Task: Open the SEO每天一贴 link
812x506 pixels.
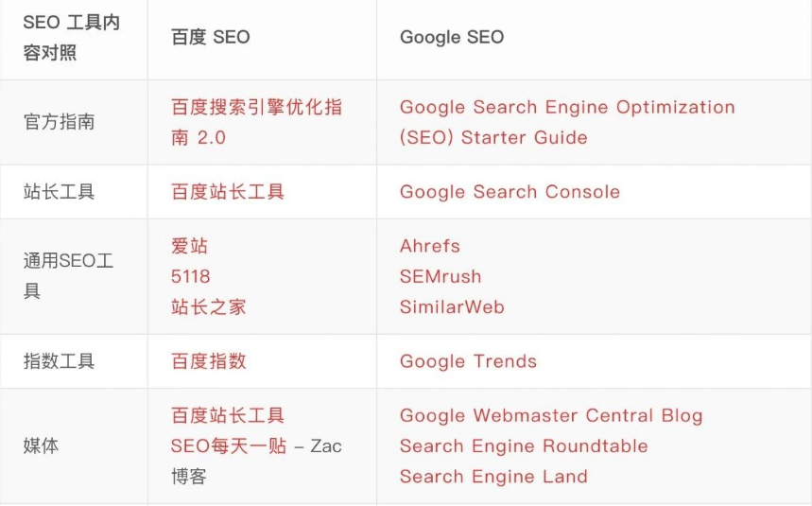Action: pyautogui.click(x=229, y=445)
